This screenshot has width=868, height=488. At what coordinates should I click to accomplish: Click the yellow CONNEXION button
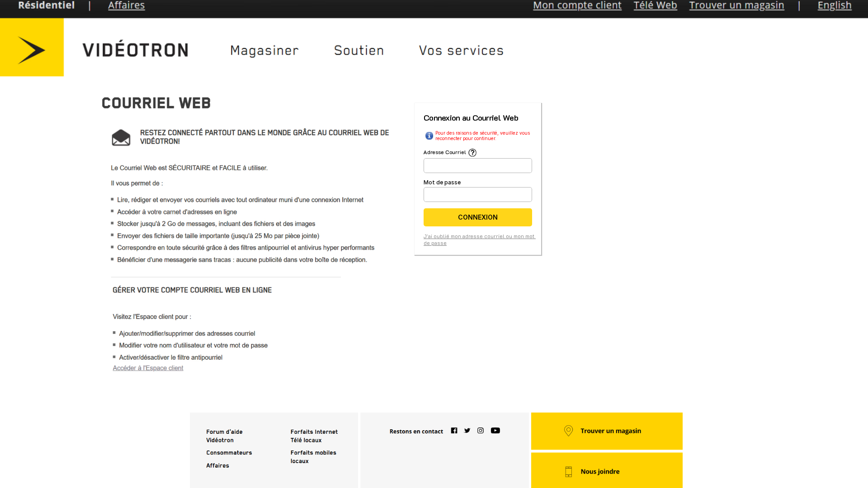477,217
